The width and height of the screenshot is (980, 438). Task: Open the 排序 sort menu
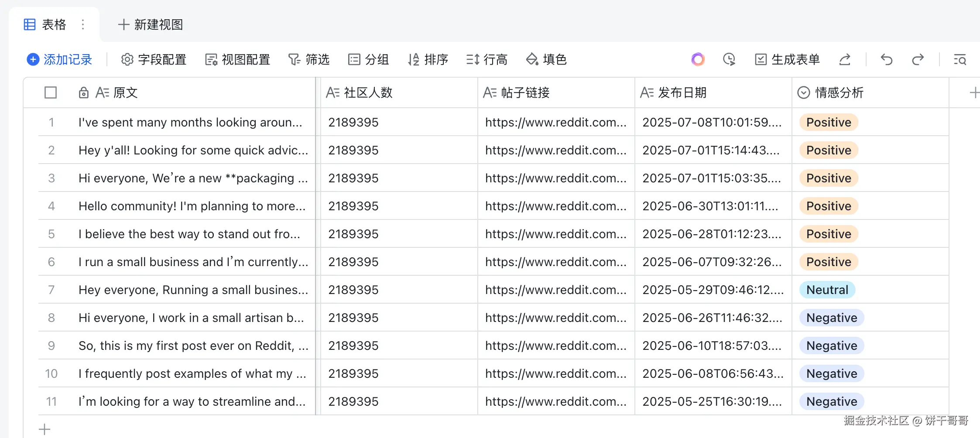click(428, 59)
